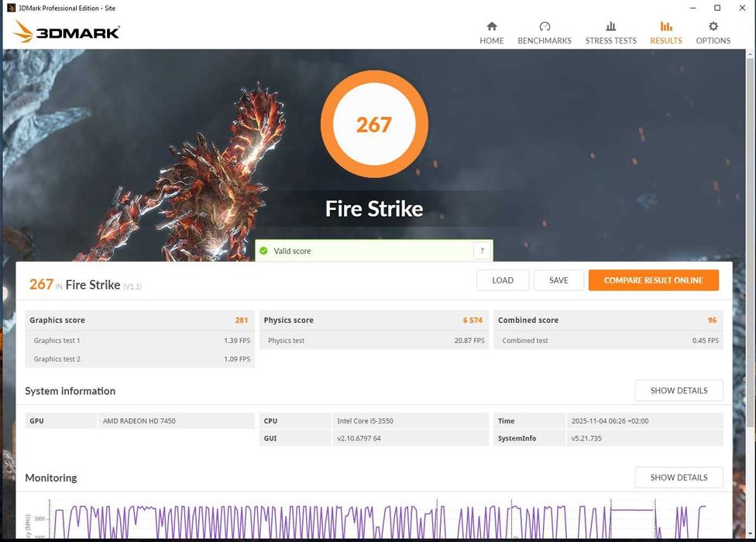Click COMPARE RESULT ONLINE button

[653, 280]
